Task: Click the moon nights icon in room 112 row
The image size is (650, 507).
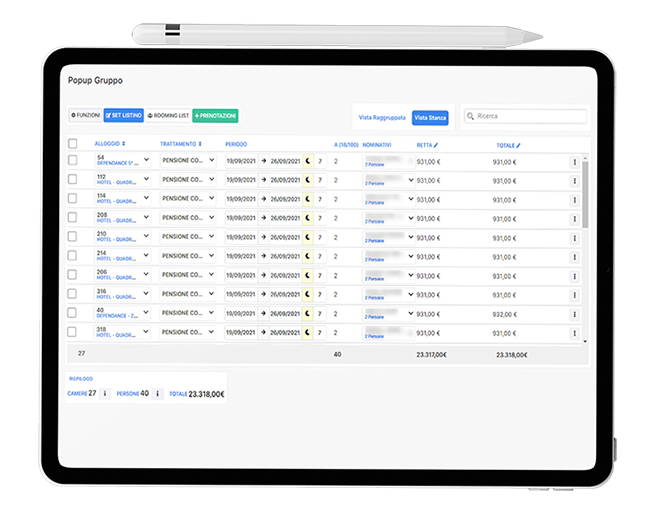Action: (308, 180)
